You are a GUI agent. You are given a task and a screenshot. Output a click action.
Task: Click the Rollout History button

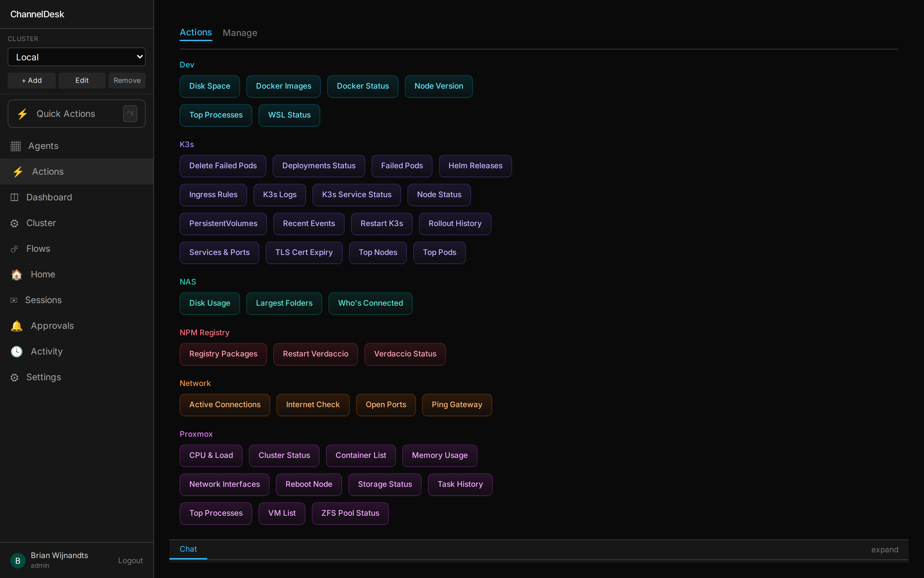coord(455,223)
